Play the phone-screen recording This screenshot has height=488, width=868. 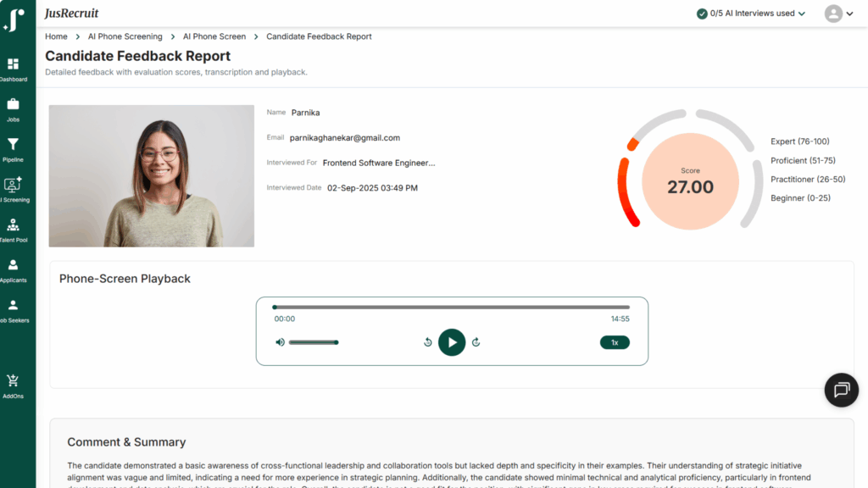pyautogui.click(x=452, y=342)
